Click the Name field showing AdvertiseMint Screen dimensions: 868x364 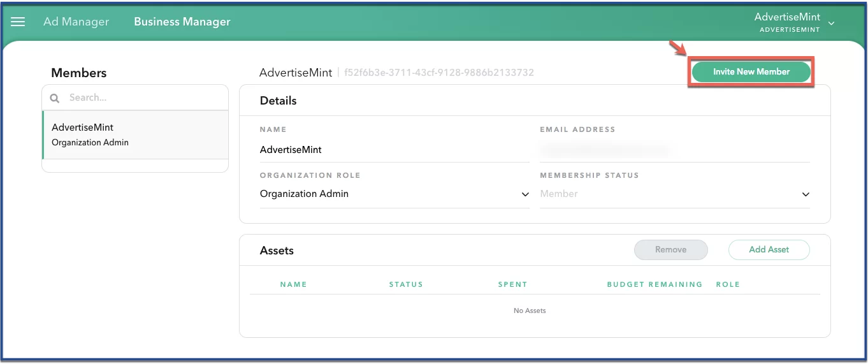394,150
